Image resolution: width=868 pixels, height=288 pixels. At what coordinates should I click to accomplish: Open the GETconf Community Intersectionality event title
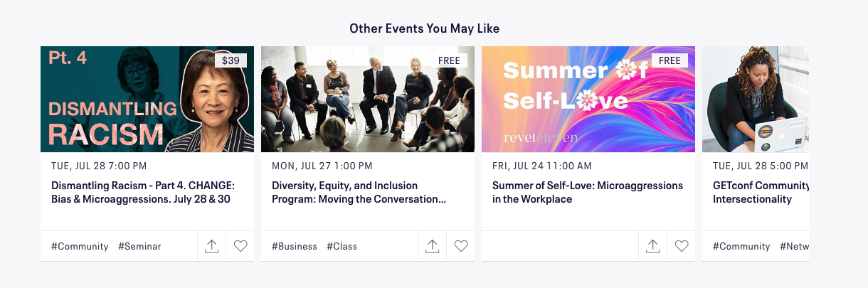[761, 192]
